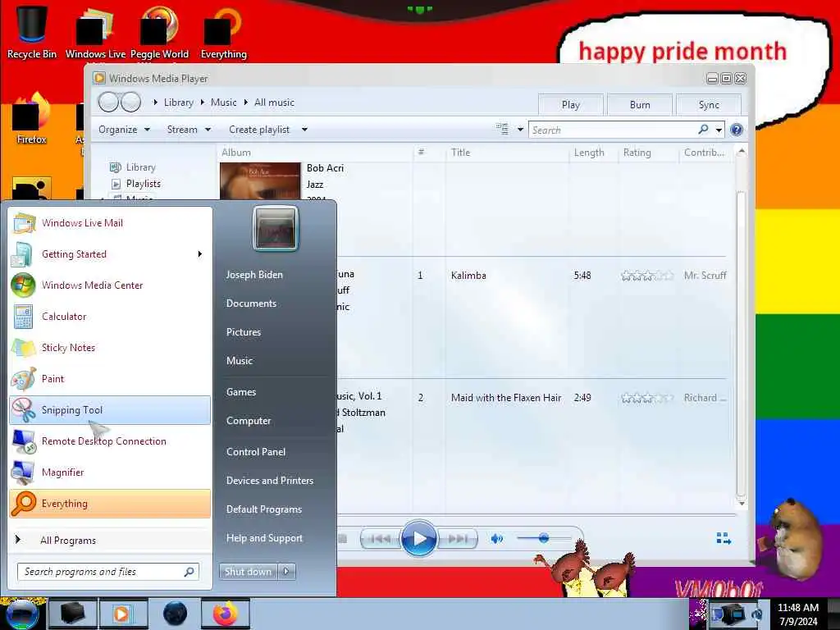The height and width of the screenshot is (630, 840).
Task: Open Games from Start menu
Action: [x=241, y=391]
